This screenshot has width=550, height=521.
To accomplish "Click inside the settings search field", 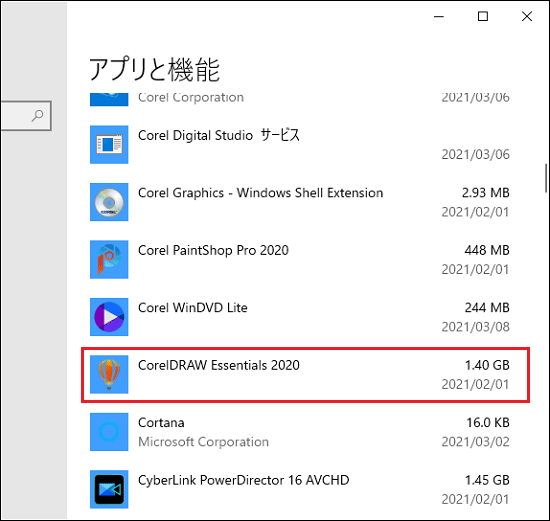I will coord(25,116).
